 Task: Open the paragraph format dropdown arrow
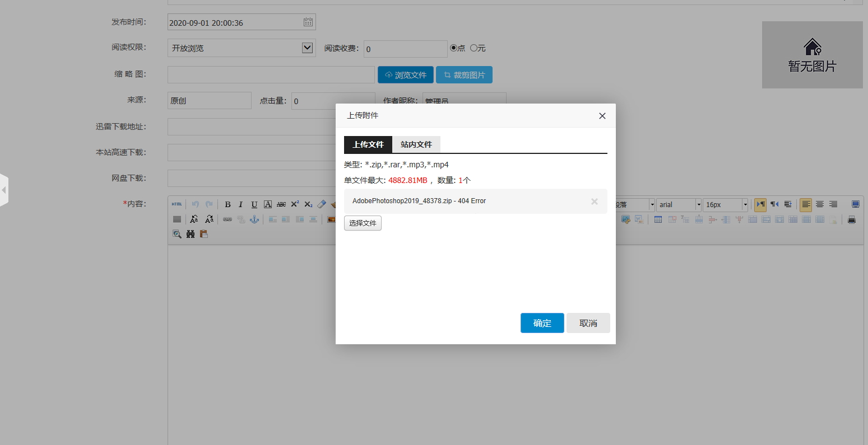(x=652, y=205)
